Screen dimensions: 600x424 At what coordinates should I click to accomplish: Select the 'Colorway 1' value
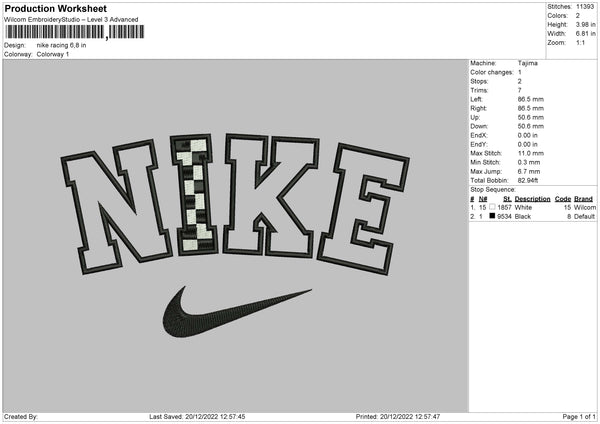(53, 54)
